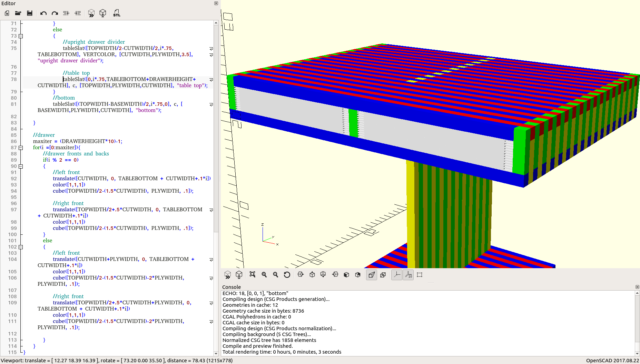Enable Orthogonal projection
640x364 pixels.
[383, 275]
